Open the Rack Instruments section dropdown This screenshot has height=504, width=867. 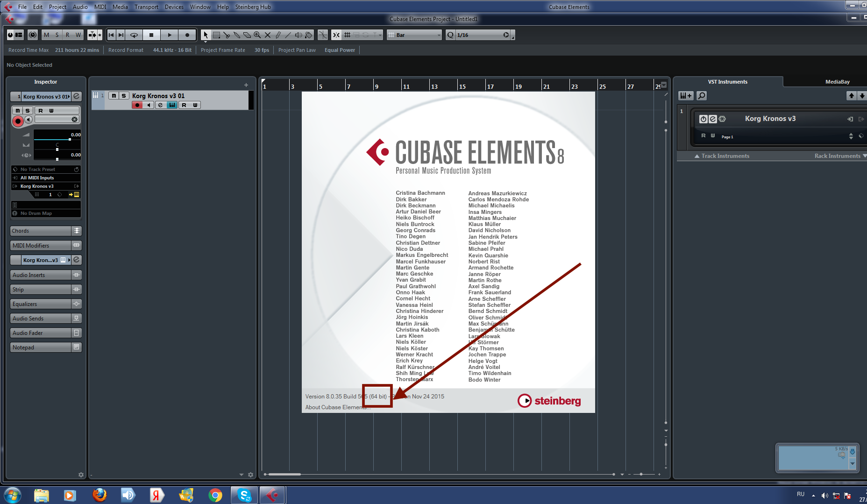pyautogui.click(x=840, y=156)
